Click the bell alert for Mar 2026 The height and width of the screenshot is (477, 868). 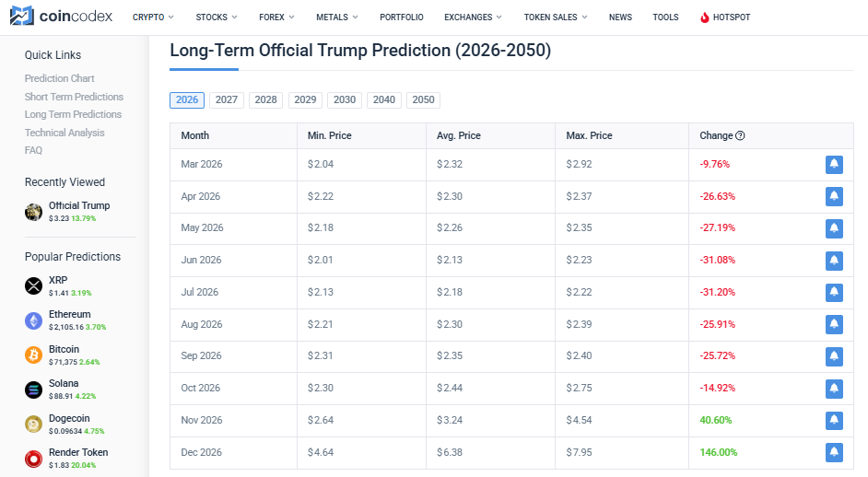pos(834,165)
